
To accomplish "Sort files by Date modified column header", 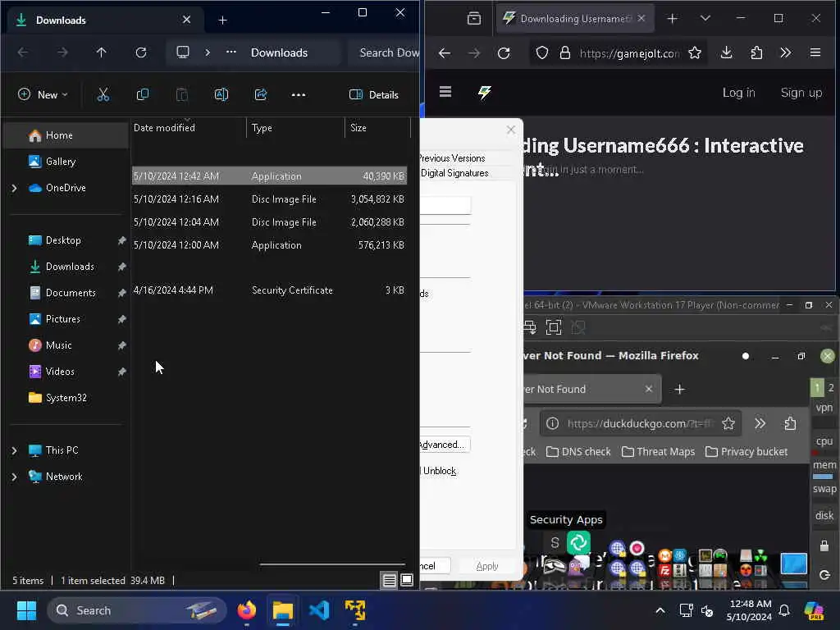I will coord(188,128).
